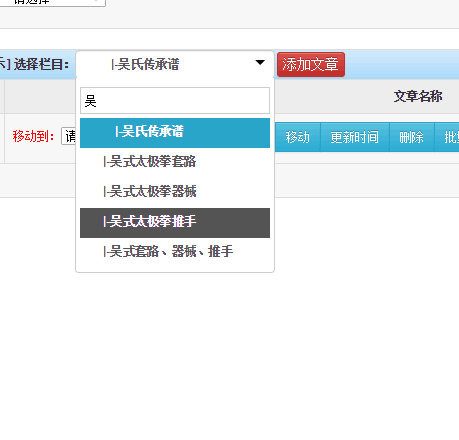Click the cut-off 批 button at right edge

click(447, 137)
